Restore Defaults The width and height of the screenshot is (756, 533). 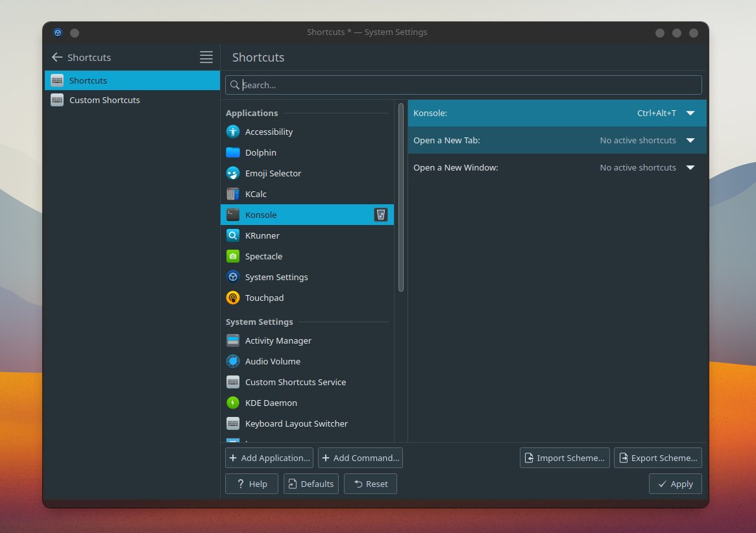click(x=311, y=484)
